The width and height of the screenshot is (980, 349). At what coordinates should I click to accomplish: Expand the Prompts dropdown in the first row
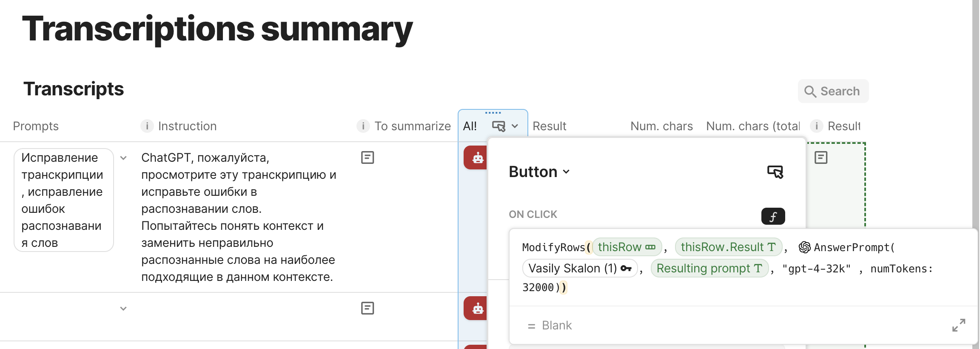[123, 158]
